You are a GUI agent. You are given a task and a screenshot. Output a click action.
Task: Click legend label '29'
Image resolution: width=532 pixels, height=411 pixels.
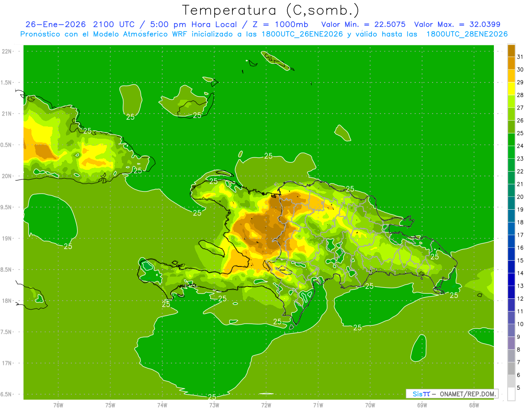point(520,82)
